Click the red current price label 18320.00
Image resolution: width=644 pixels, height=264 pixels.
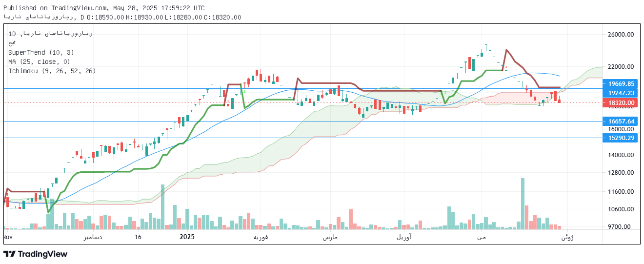[x=621, y=103]
